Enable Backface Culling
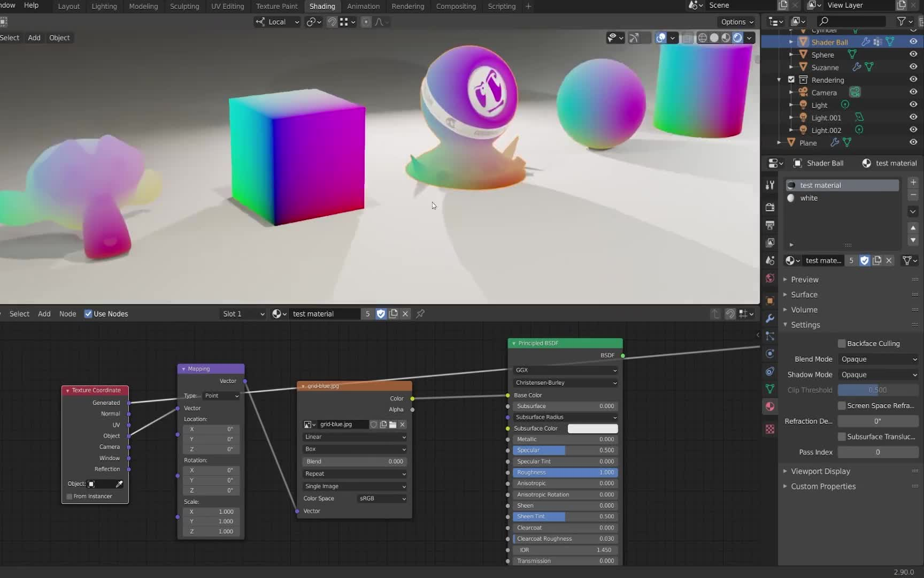This screenshot has height=578, width=924. 842,344
